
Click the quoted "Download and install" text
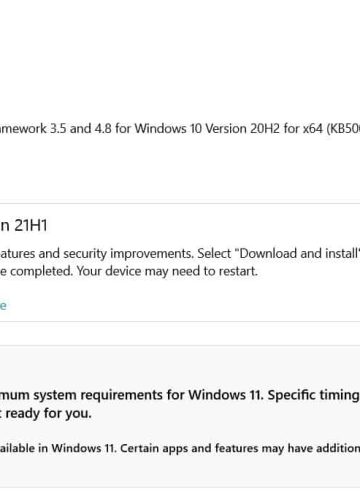pos(298,253)
